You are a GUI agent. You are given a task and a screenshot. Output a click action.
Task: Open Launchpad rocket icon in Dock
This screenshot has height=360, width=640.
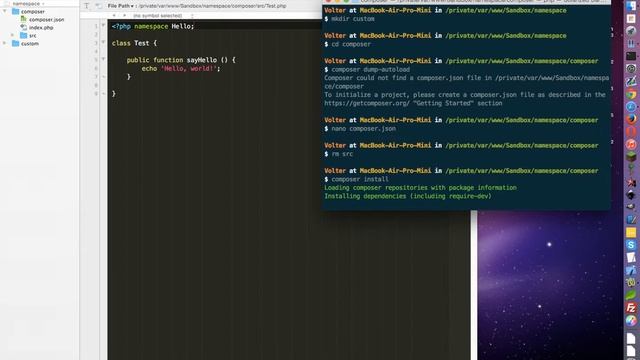[x=631, y=31]
